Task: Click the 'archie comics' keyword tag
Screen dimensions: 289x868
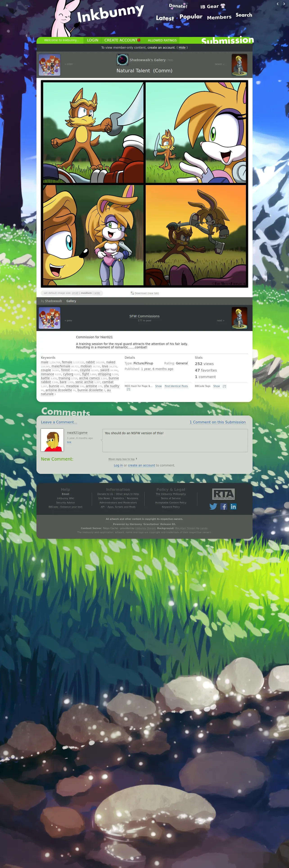Action: coord(89,378)
